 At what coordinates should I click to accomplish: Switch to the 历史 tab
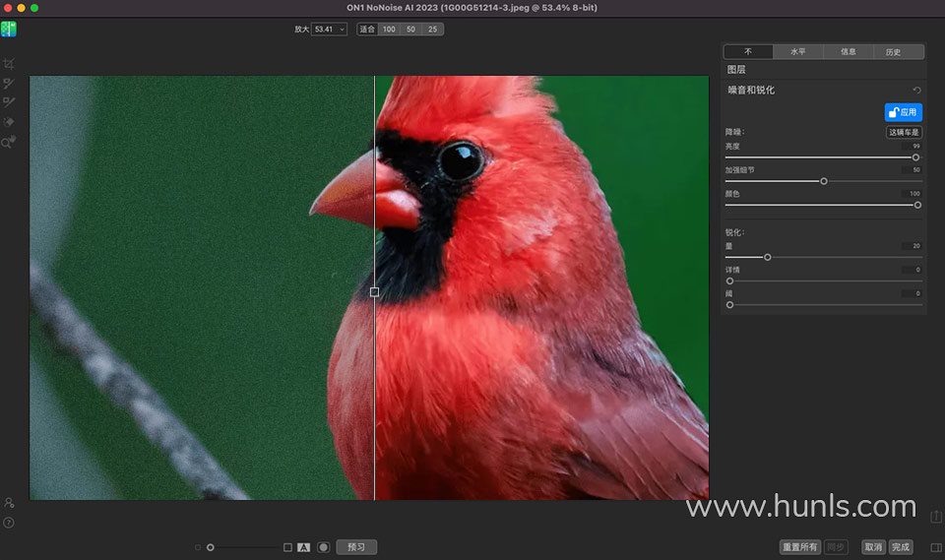click(893, 52)
